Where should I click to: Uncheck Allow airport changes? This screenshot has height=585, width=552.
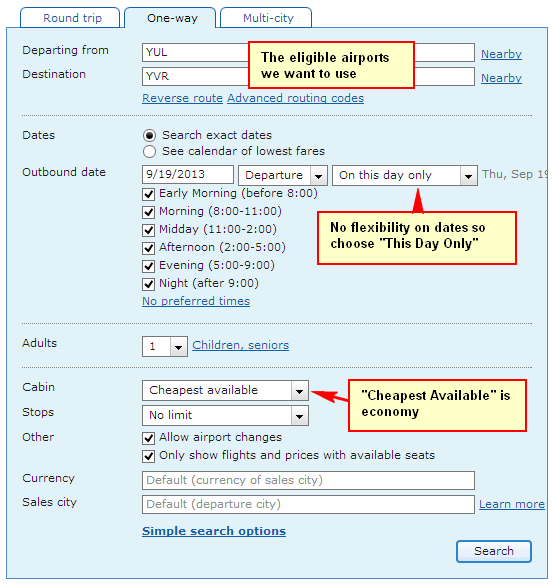(x=148, y=438)
